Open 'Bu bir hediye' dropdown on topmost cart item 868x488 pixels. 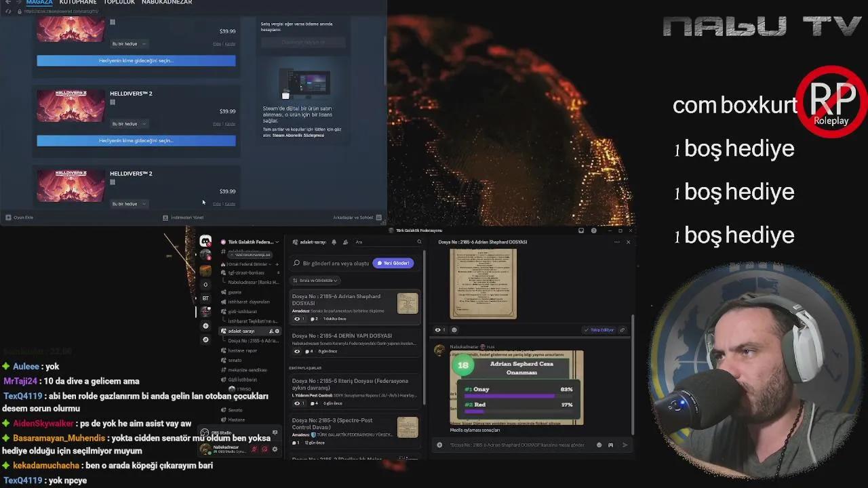(x=129, y=44)
